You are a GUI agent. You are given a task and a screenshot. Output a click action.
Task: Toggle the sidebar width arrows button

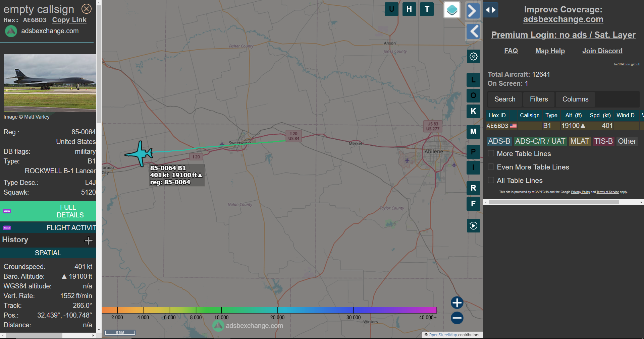coord(491,10)
